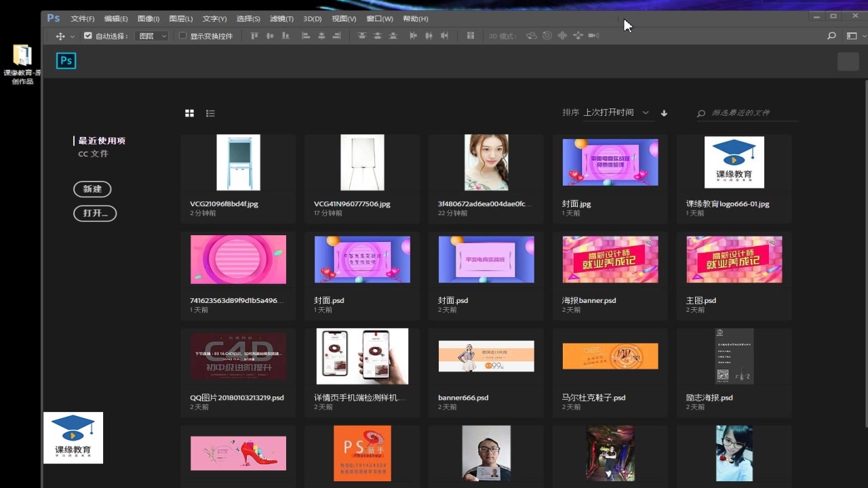Image resolution: width=868 pixels, height=488 pixels.
Task: Click the distribute left edges icon
Action: coord(413,36)
